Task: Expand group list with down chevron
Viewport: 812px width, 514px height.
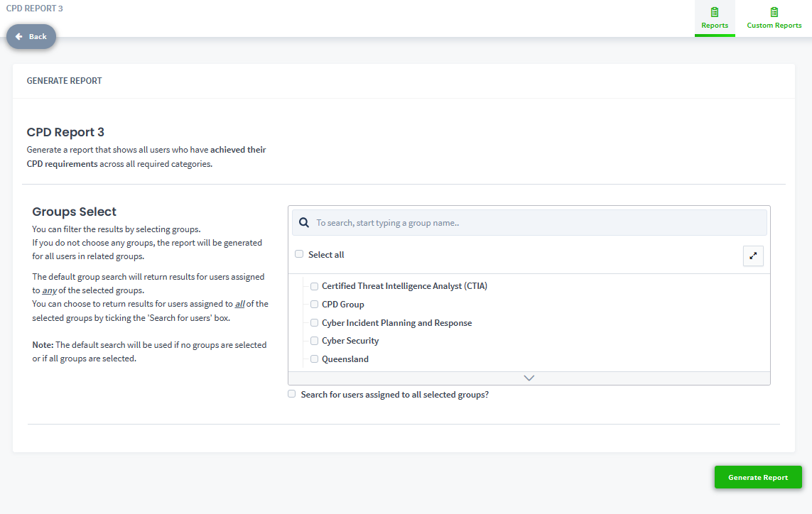Action: 529,378
